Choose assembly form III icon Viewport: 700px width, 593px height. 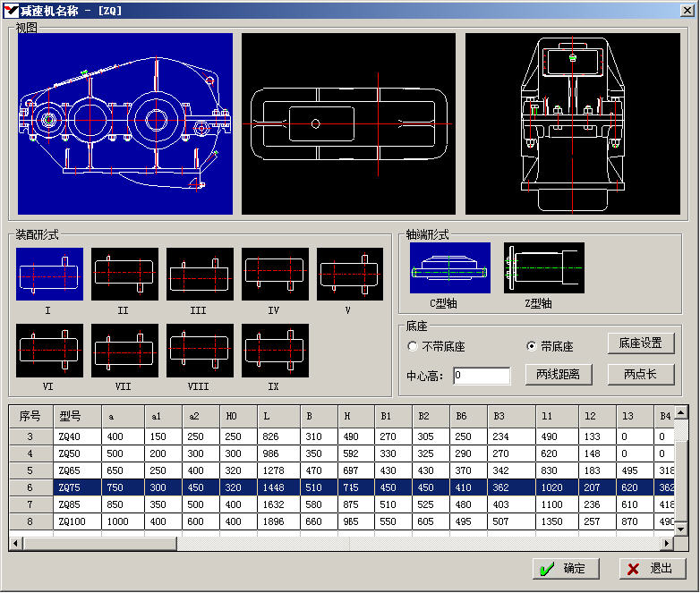200,274
